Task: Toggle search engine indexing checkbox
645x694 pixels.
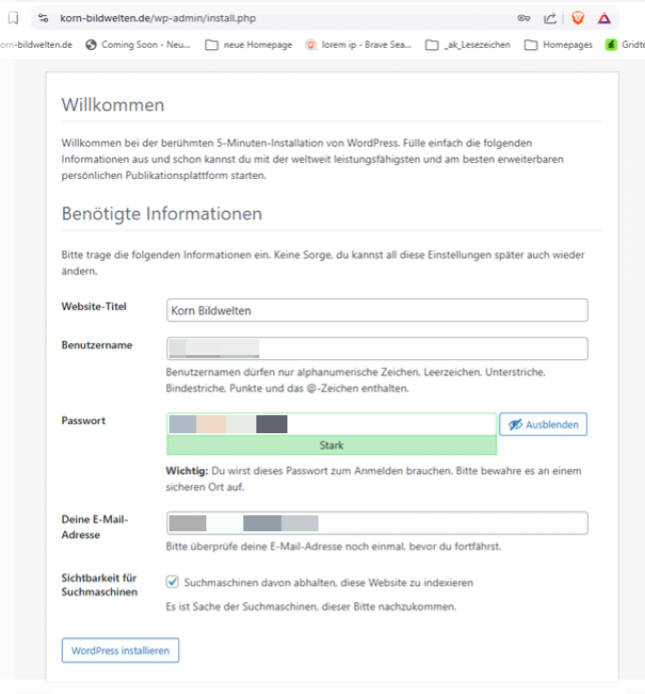Action: [172, 582]
